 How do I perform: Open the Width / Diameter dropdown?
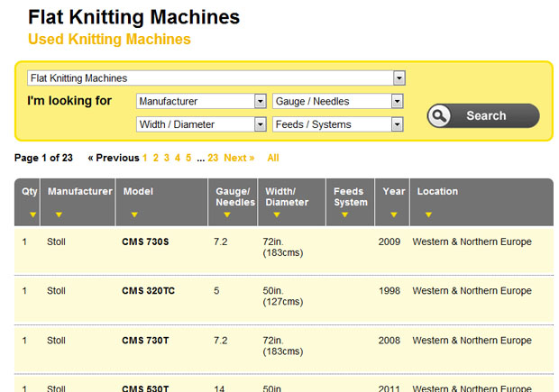(x=201, y=124)
